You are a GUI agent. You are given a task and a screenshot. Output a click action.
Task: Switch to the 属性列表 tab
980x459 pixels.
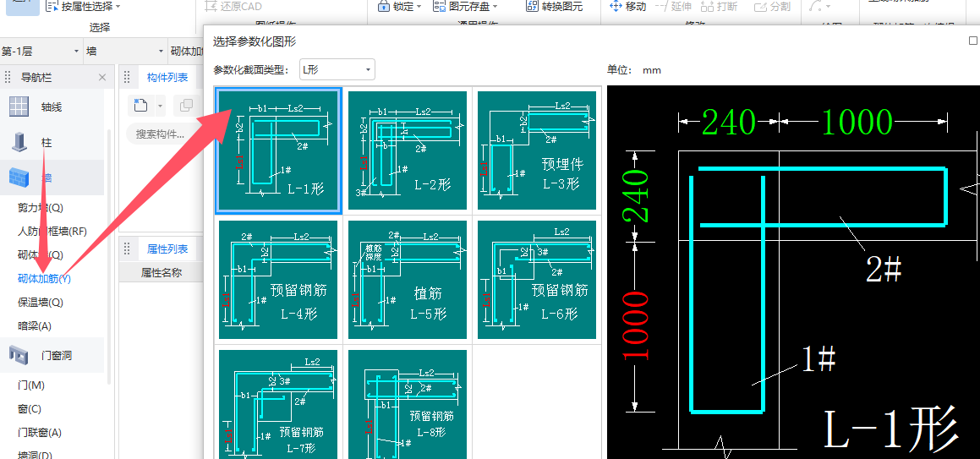(x=167, y=249)
